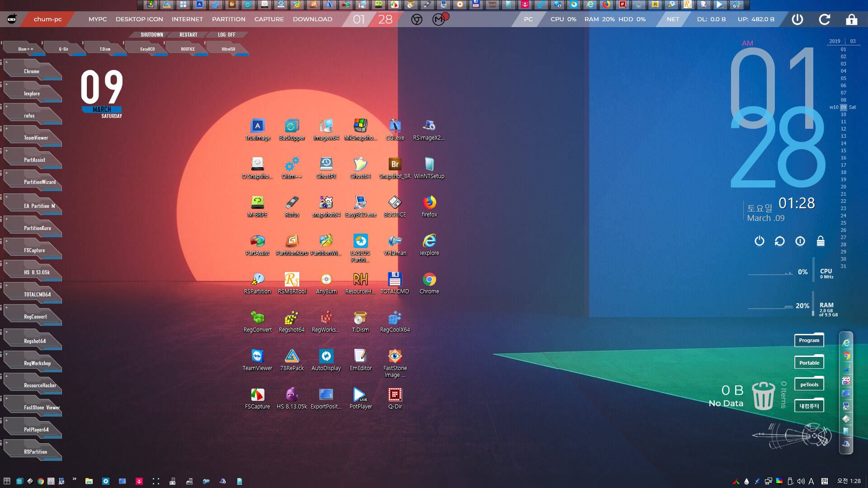
Task: Launch PotPlayer desktop icon
Action: (360, 399)
